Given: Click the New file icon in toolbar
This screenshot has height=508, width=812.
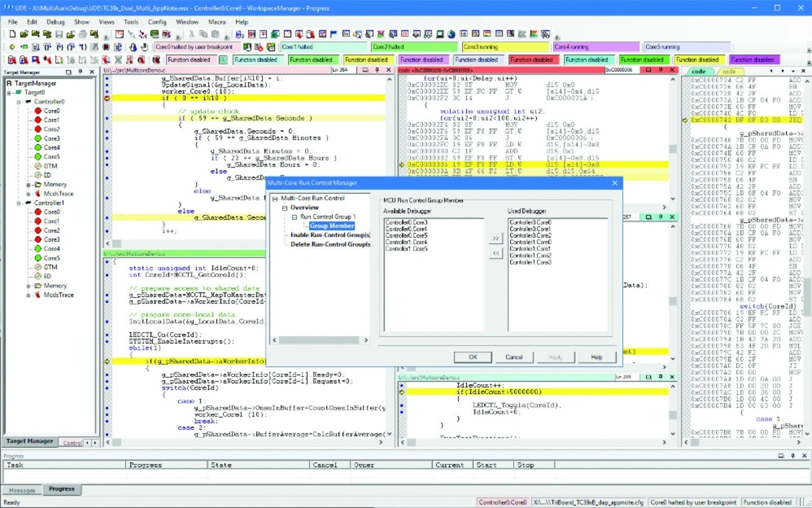Looking at the screenshot, I should pyautogui.click(x=13, y=34).
